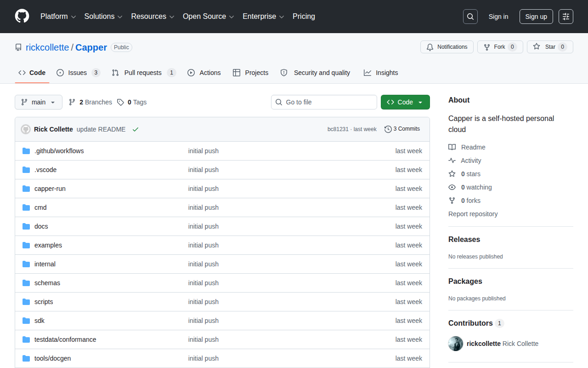Click the internal folder icon
This screenshot has width=588, height=368.
point(26,264)
